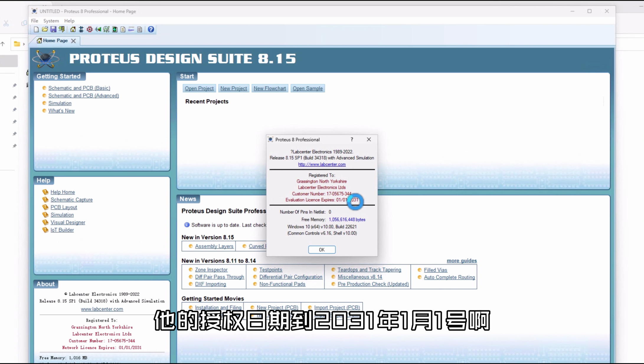Open Schematic Capture help link
644x364 pixels.
71,200
